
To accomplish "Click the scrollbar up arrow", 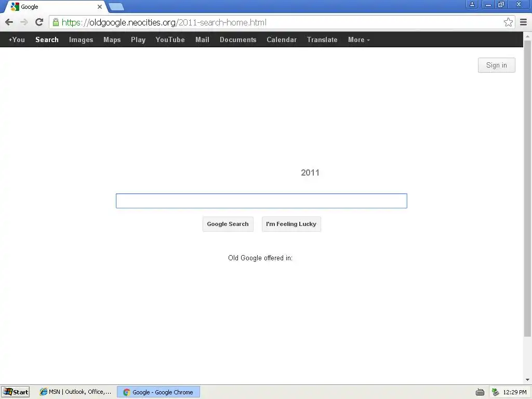I will (527, 36).
